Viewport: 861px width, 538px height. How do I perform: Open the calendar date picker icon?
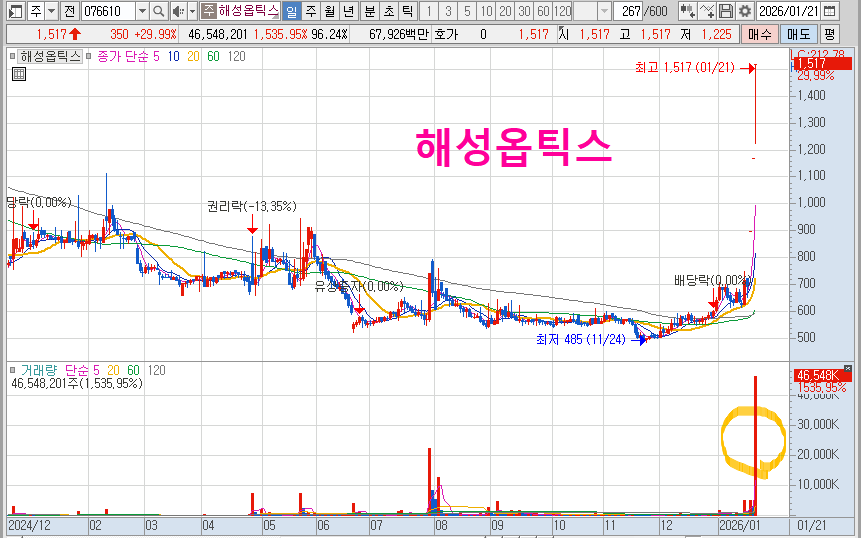tap(830, 10)
